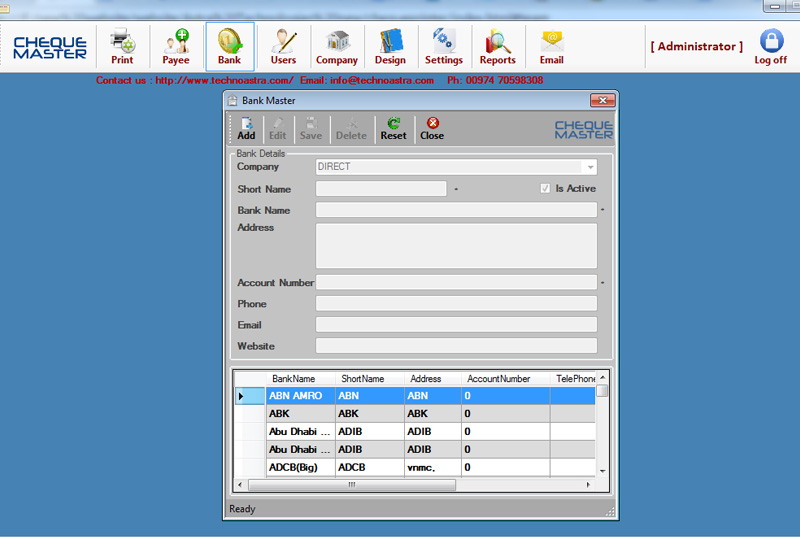
Task: Click the Phone input field
Action: click(x=456, y=303)
